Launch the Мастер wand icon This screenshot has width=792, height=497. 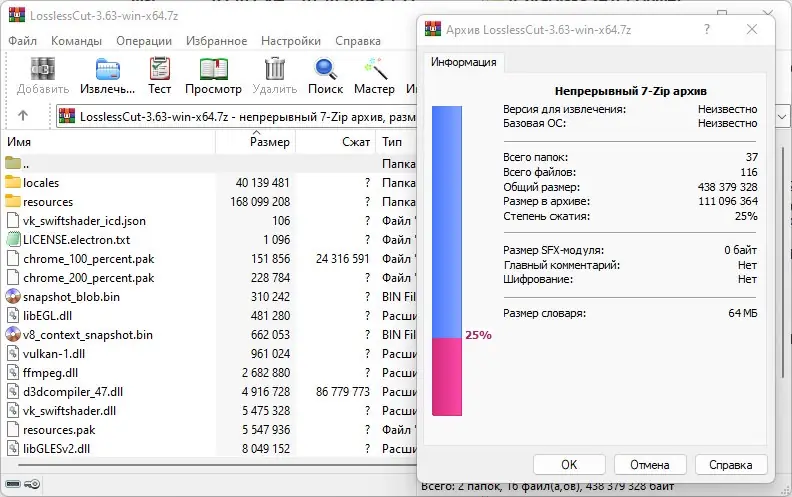tap(375, 69)
